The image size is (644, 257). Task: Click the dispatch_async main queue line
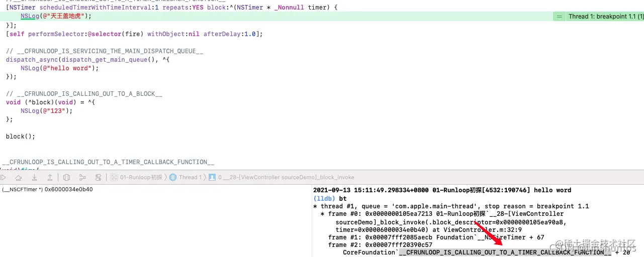88,60
